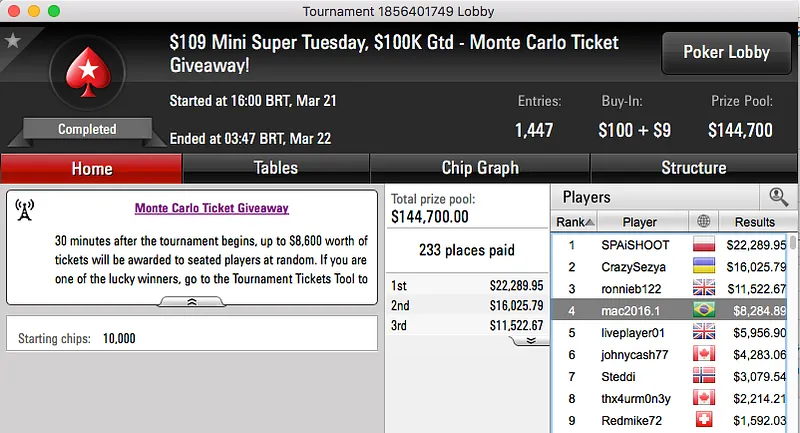This screenshot has width=800, height=433.
Task: Go to the Structure tab
Action: point(693,168)
